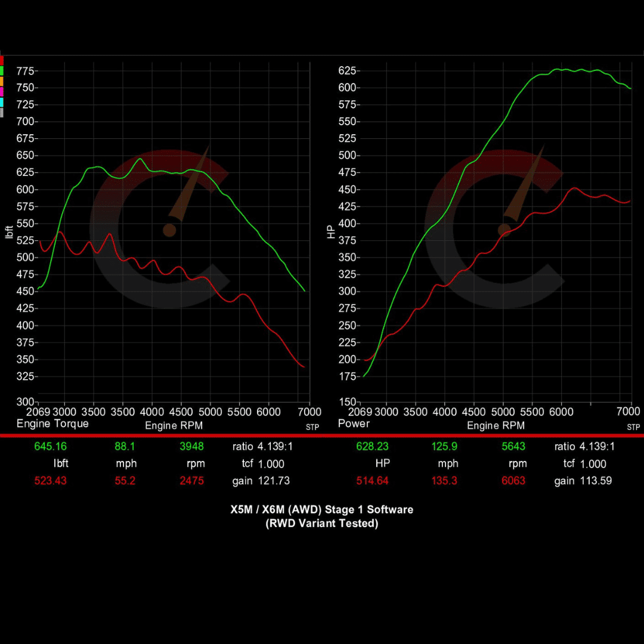Image resolution: width=644 pixels, height=644 pixels.
Task: Click STP label under torque graph
Action: 312,427
